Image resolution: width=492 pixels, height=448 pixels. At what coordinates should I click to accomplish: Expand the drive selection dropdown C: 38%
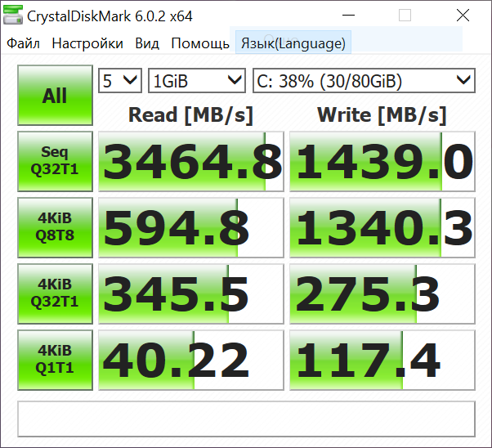pos(364,81)
